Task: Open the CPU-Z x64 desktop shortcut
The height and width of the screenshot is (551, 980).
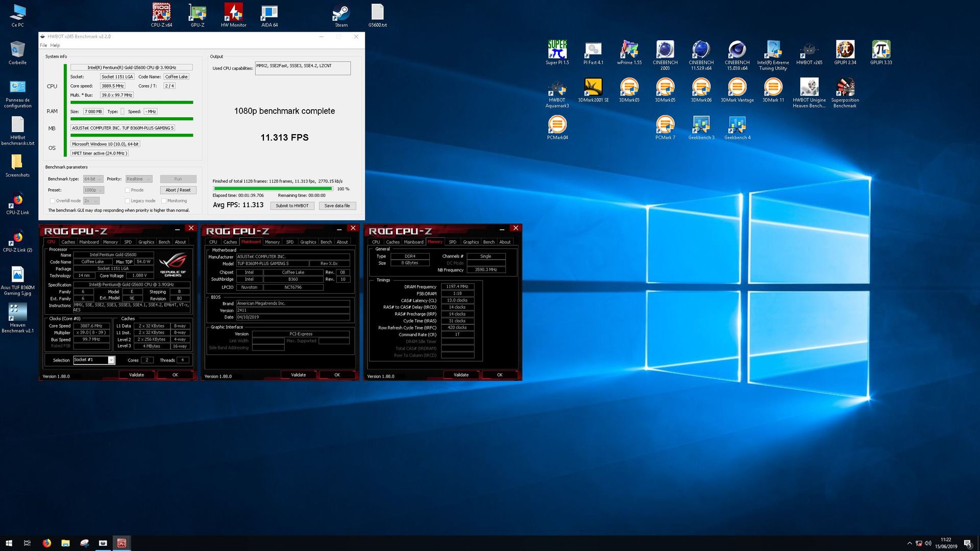Action: (161, 15)
